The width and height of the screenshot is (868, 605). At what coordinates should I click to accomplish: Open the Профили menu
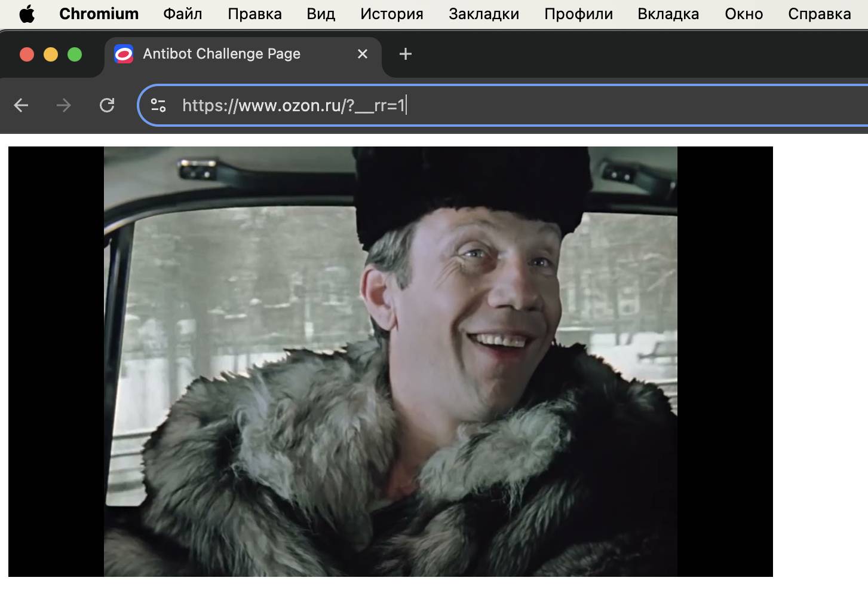pos(578,14)
